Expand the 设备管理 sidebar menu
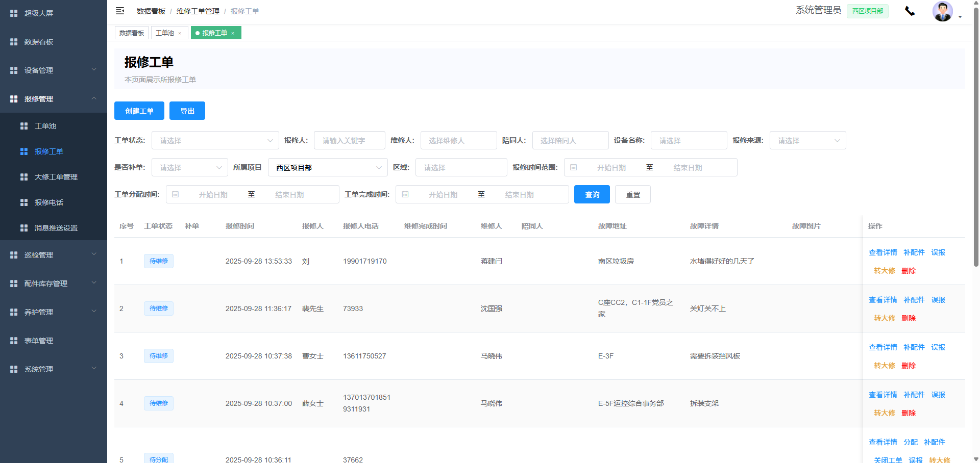Screen dimensions: 980x463 pyautogui.click(x=54, y=70)
